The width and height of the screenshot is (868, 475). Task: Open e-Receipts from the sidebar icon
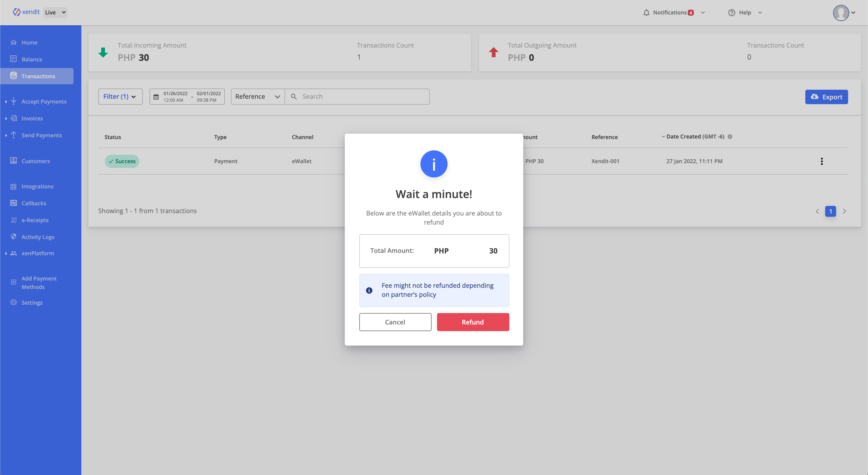pos(14,220)
